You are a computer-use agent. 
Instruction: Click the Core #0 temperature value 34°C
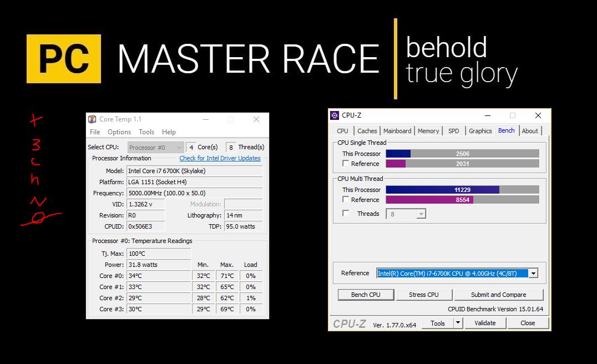159,276
